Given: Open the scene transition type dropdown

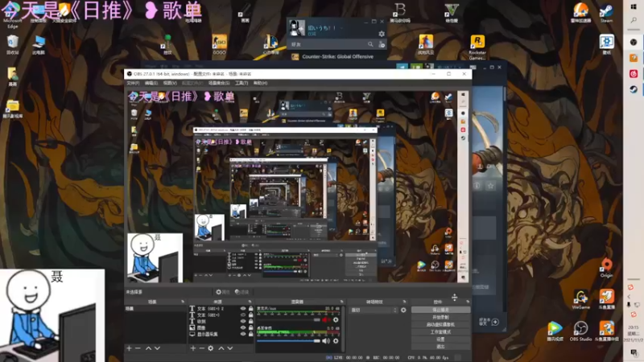Looking at the screenshot, I should (374, 310).
